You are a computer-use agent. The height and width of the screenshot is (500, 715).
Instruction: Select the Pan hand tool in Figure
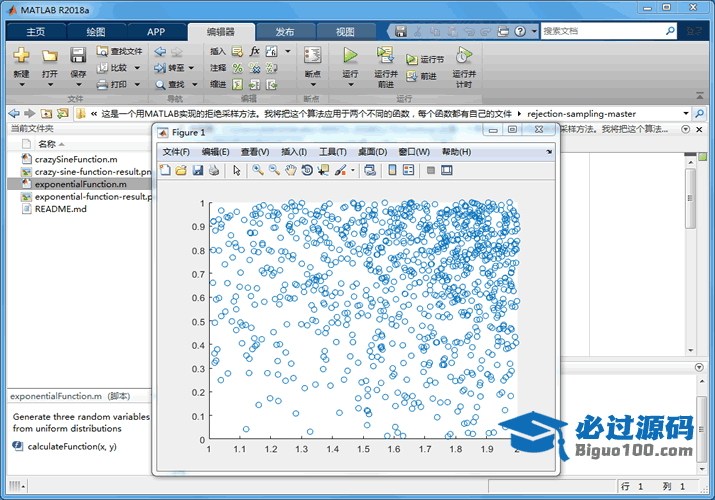tap(290, 170)
